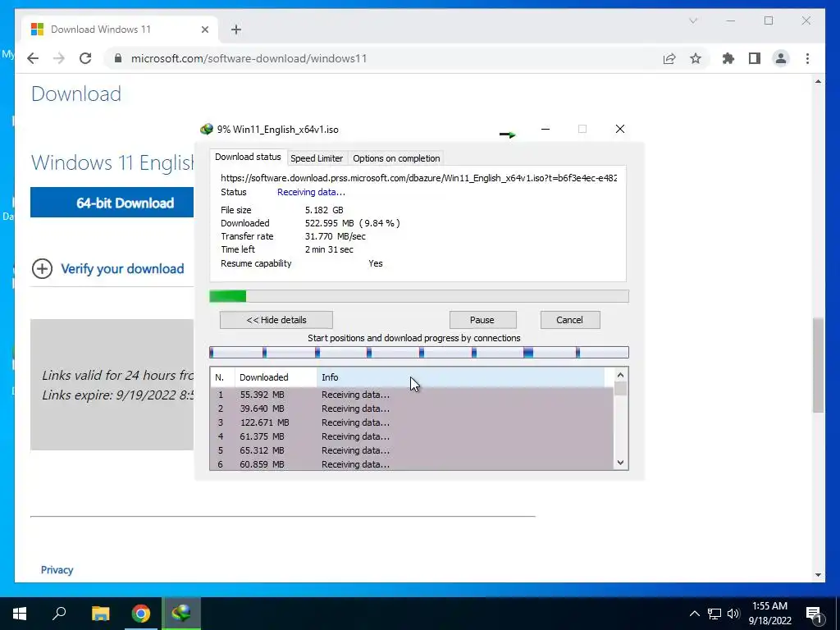Image resolution: width=840 pixels, height=630 pixels.
Task: Click the browser address bar URL
Action: point(249,58)
